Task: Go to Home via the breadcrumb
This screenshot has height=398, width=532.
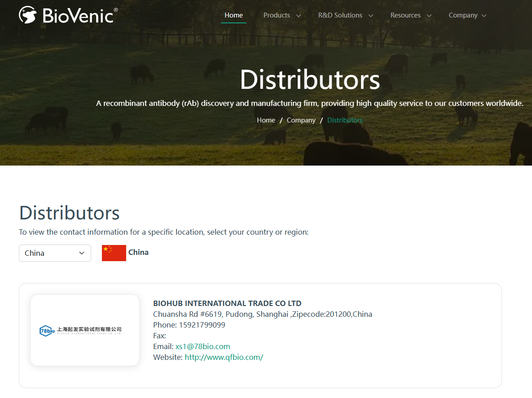Action: [x=266, y=120]
